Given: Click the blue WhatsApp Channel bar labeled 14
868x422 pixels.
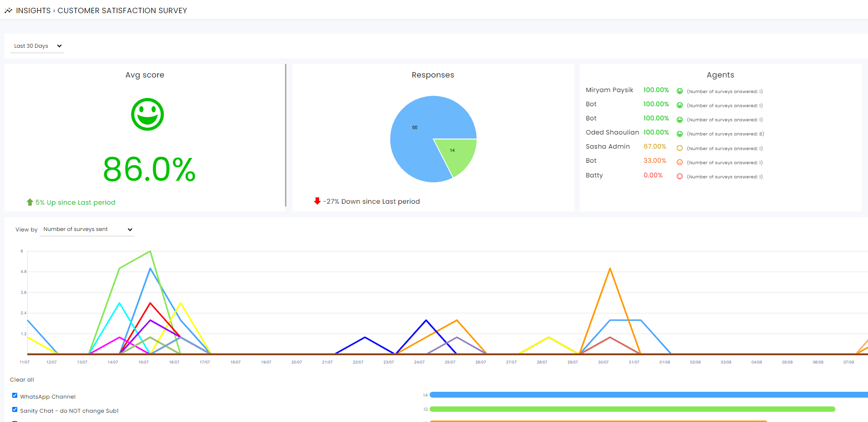Looking at the screenshot, I should coord(648,395).
